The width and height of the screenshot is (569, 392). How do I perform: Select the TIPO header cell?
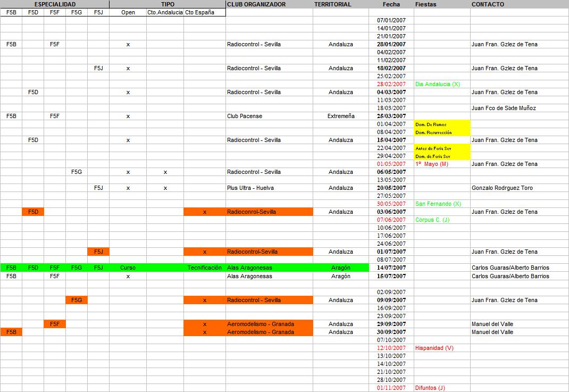tap(168, 4)
